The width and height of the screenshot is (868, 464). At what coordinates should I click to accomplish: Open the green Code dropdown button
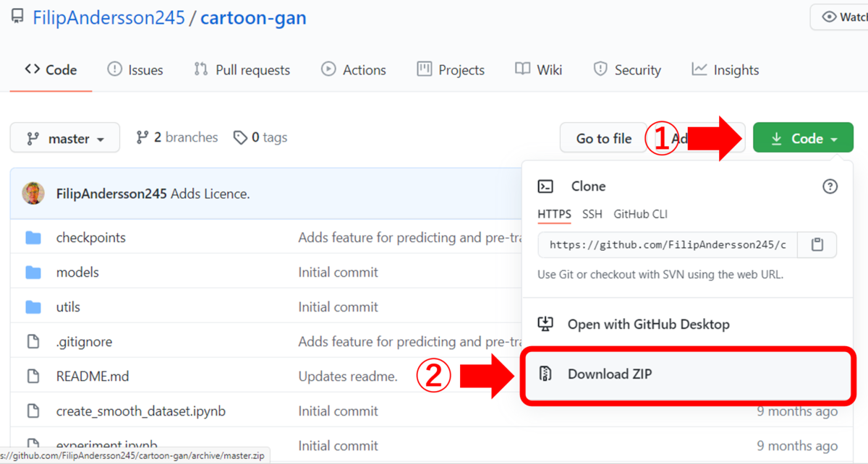tap(803, 138)
